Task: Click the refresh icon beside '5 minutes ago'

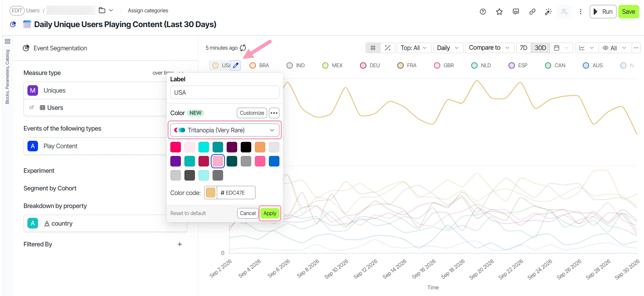Action: tap(243, 48)
